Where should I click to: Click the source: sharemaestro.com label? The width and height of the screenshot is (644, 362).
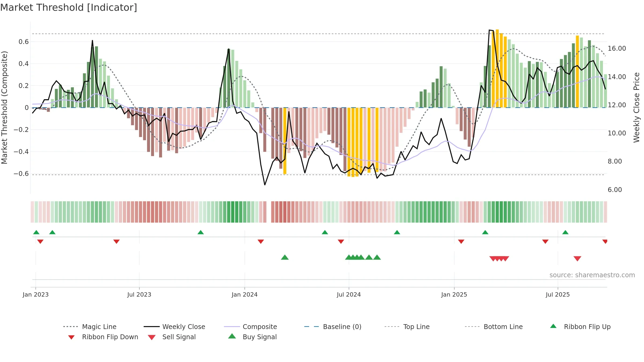pyautogui.click(x=592, y=275)
